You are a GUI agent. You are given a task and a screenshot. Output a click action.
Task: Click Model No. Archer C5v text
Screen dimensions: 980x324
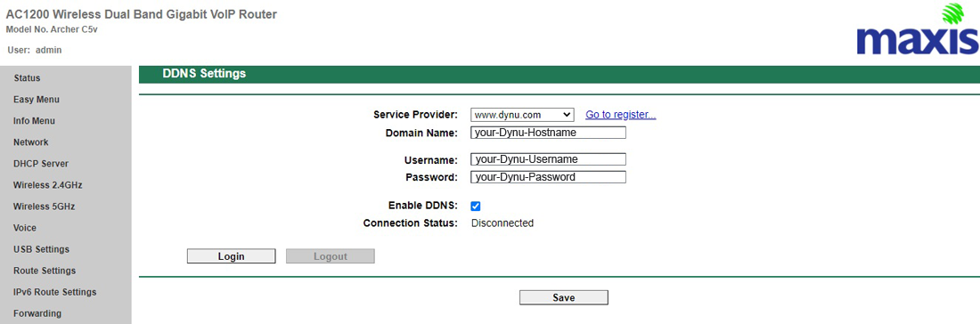tap(52, 29)
